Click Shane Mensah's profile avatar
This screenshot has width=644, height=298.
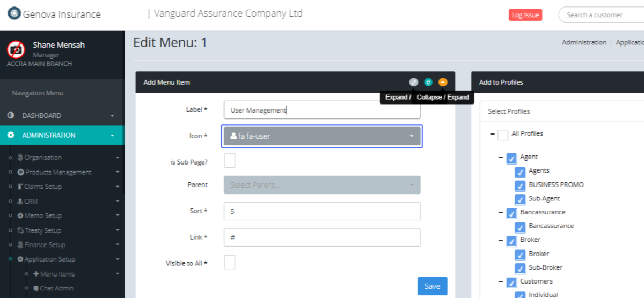coord(16,49)
